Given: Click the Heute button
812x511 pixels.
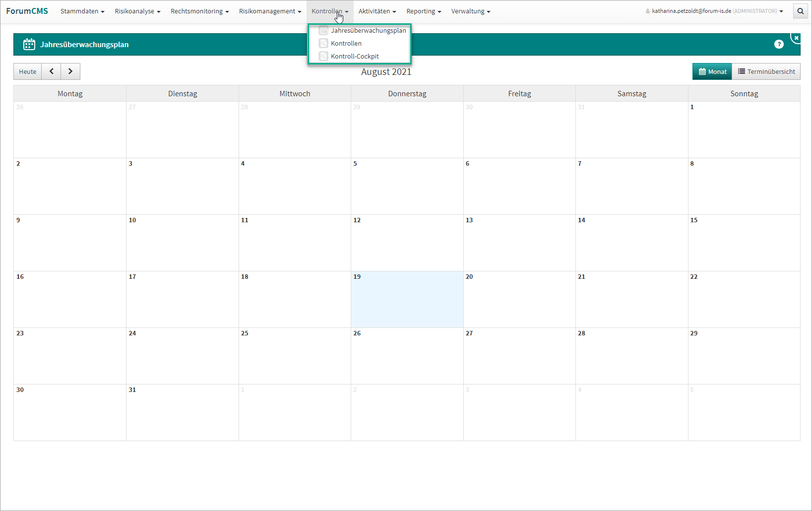Looking at the screenshot, I should coord(28,71).
